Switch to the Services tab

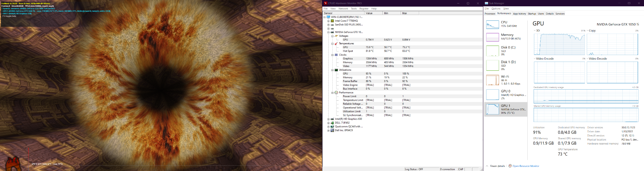pos(560,14)
